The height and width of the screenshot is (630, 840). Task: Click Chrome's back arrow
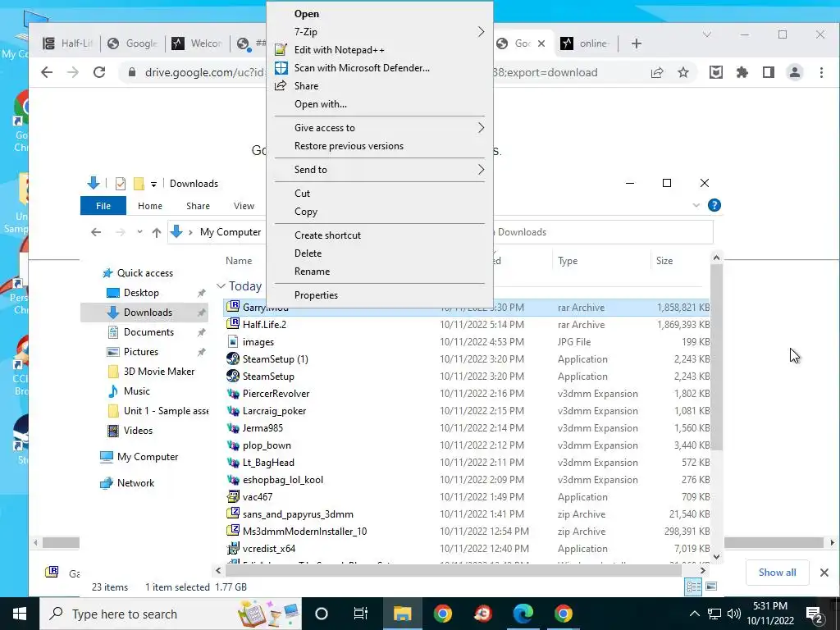[47, 72]
